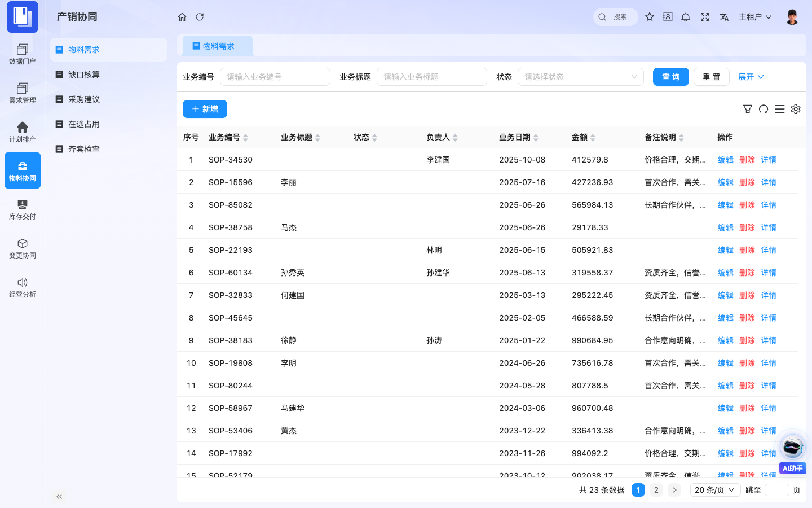View details of SOP-60134
The image size is (812, 508).
tap(769, 273)
